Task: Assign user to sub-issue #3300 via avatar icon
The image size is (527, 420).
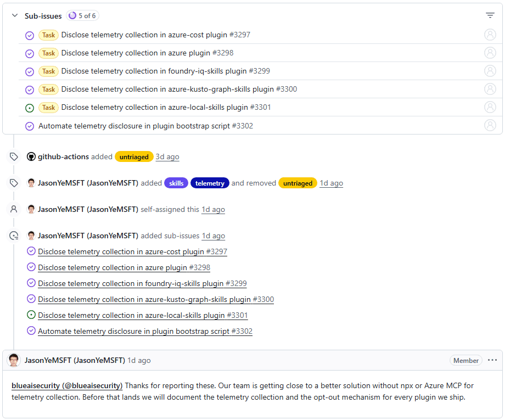Action: pyautogui.click(x=490, y=89)
